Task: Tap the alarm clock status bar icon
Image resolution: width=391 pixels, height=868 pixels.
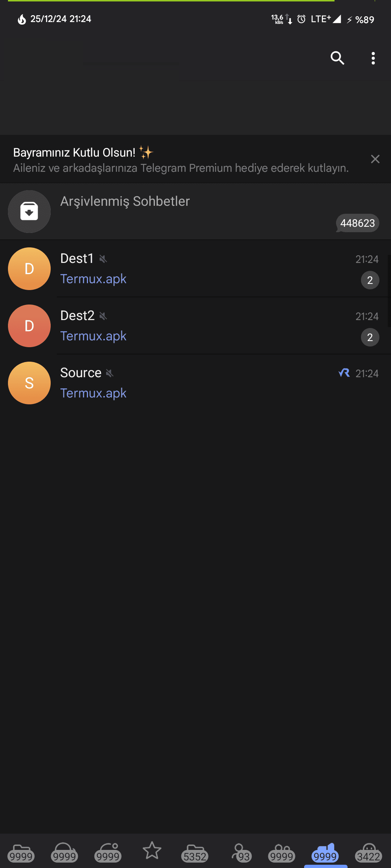Action: [301, 19]
